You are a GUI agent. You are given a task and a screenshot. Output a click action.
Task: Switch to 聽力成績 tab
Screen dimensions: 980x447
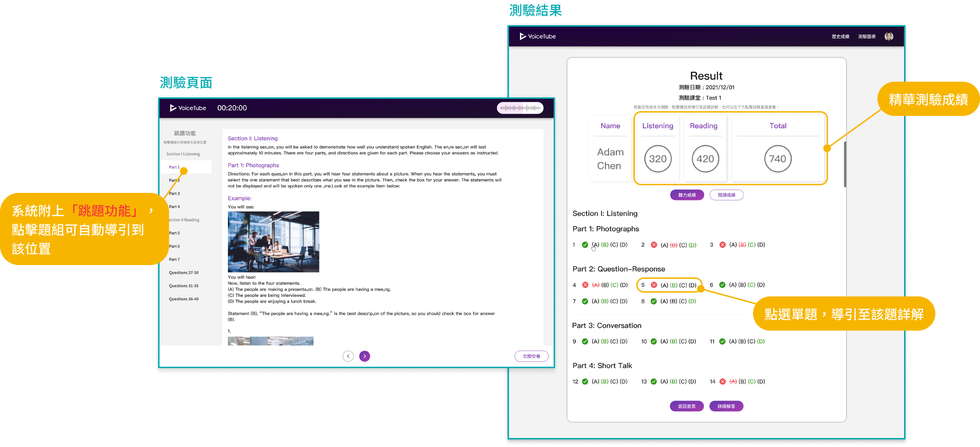(687, 195)
